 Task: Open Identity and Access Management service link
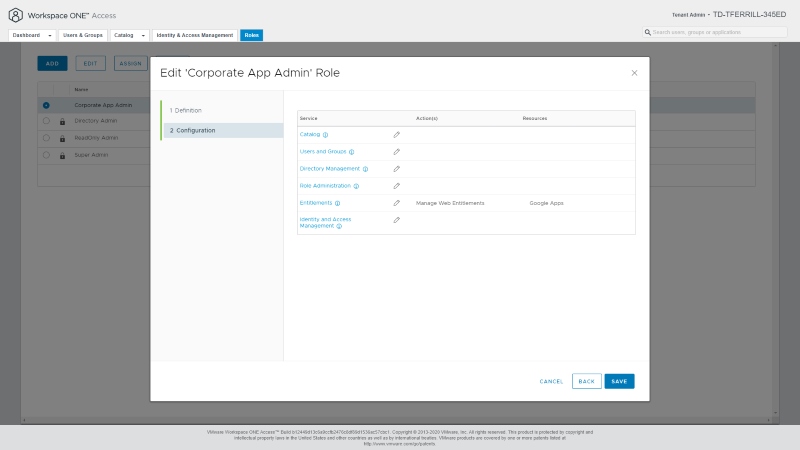coord(326,222)
